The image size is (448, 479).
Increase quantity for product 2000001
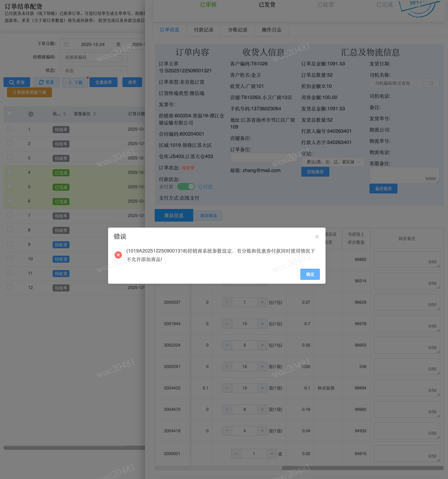pos(272,454)
